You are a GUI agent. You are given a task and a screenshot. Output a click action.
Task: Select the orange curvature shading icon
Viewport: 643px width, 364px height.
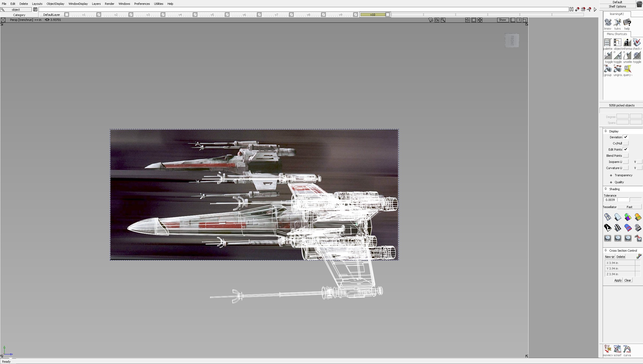638,217
